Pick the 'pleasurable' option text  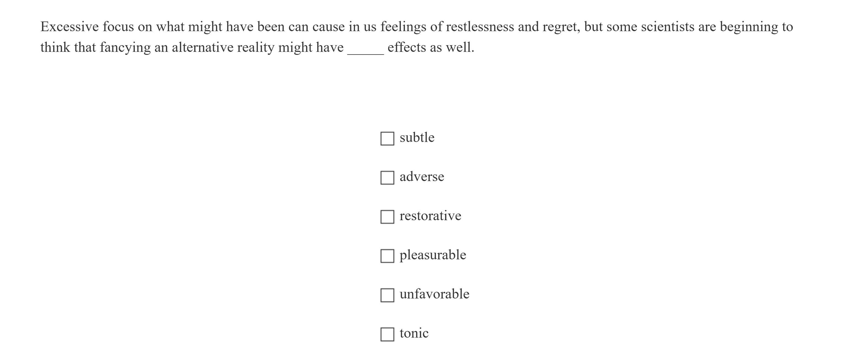coord(433,255)
